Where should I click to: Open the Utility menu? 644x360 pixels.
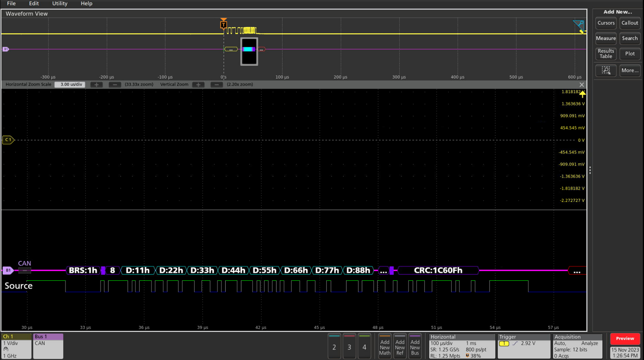click(x=60, y=4)
